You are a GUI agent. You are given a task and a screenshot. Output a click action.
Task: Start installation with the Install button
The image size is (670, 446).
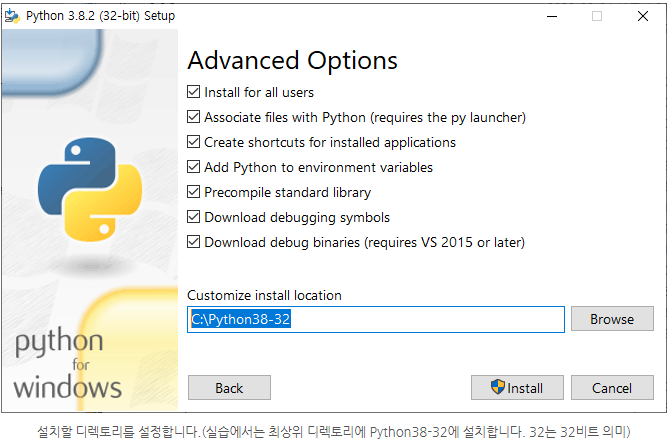[517, 388]
